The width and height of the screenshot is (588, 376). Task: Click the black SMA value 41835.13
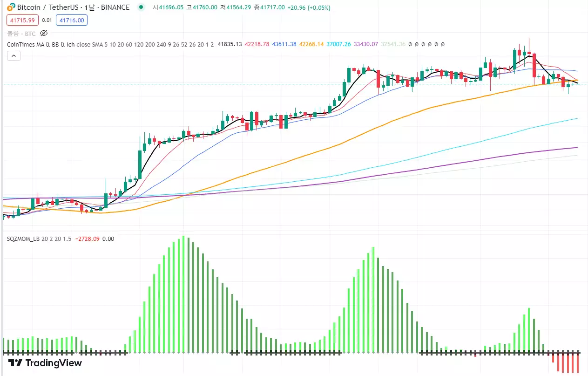230,44
